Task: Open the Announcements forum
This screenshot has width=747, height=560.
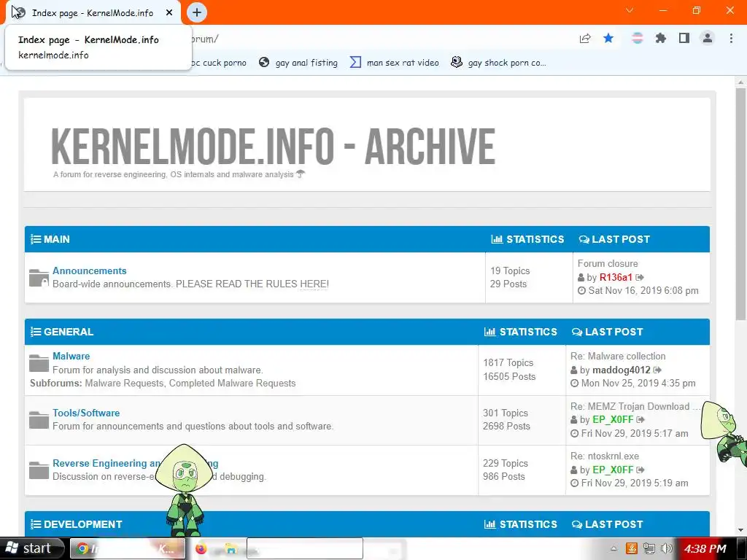Action: [x=90, y=271]
